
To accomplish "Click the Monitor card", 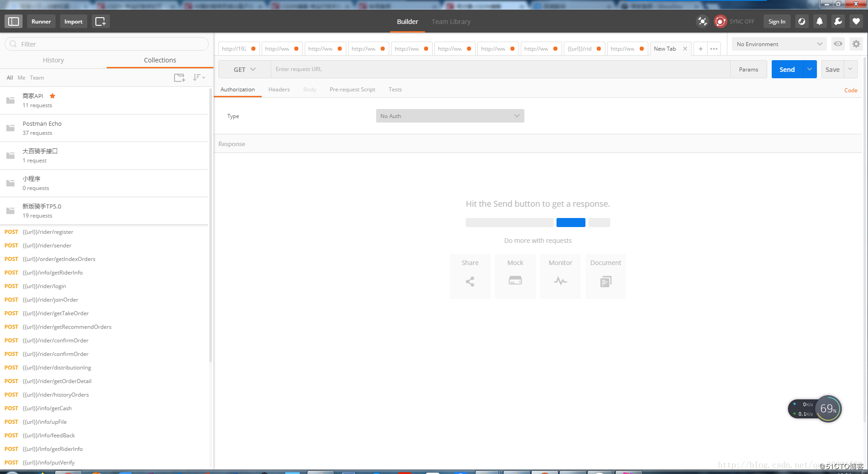I will tap(561, 276).
